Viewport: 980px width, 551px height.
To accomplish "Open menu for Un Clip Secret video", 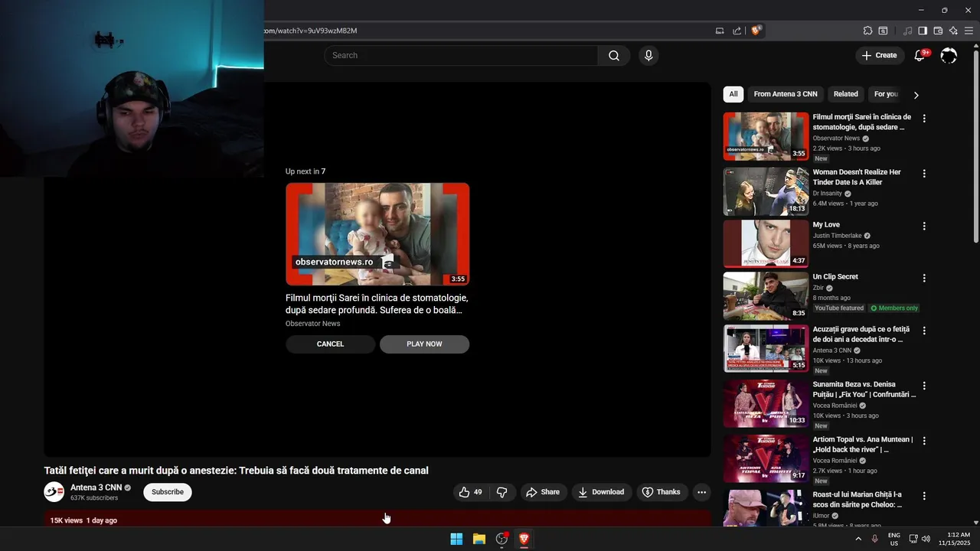I will 924,279.
